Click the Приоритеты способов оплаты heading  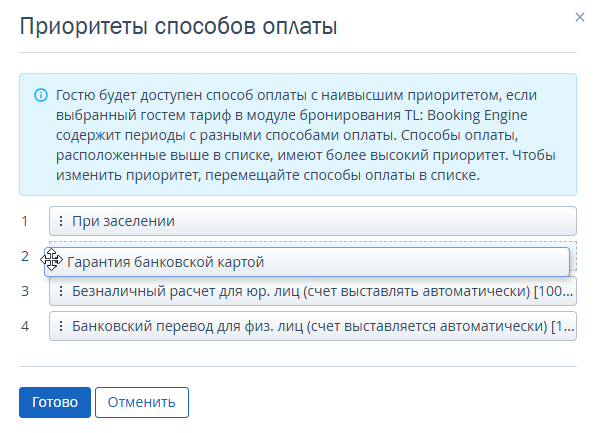coord(178,26)
